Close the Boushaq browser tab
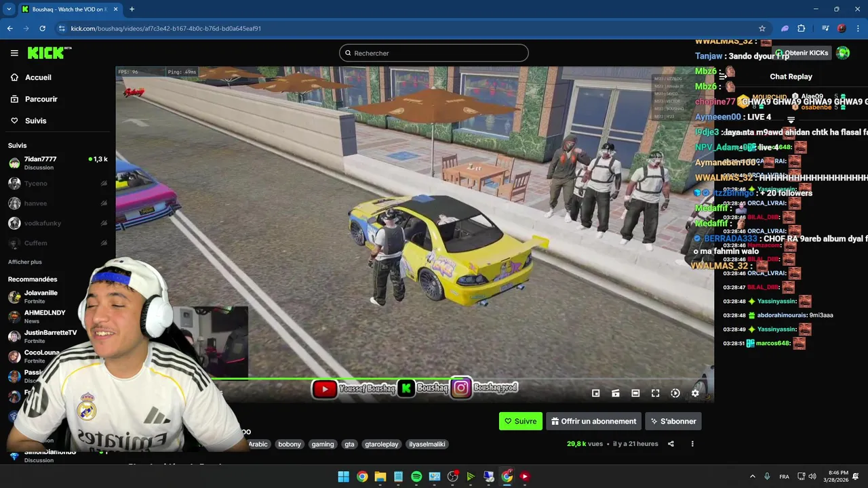The height and width of the screenshot is (488, 868). pyautogui.click(x=114, y=9)
